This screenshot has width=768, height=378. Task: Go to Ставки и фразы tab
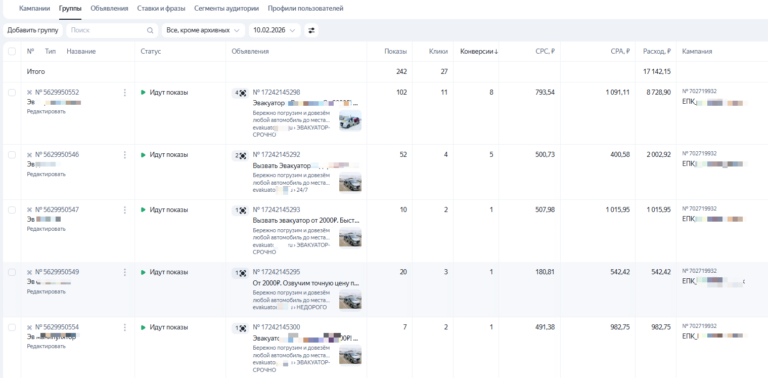point(161,8)
